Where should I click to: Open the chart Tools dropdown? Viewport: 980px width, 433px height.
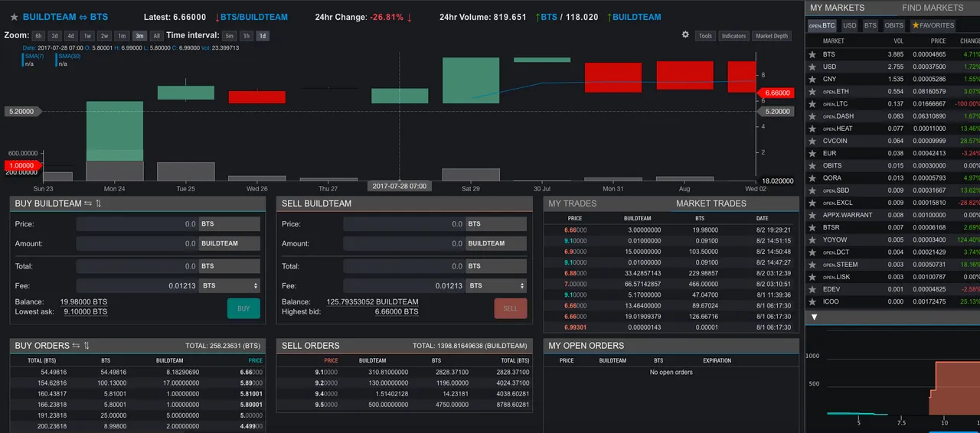(705, 36)
